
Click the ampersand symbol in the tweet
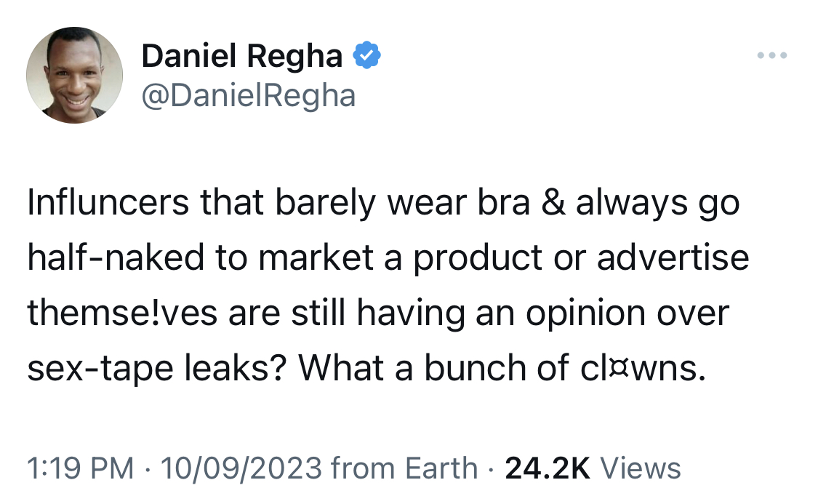553,202
